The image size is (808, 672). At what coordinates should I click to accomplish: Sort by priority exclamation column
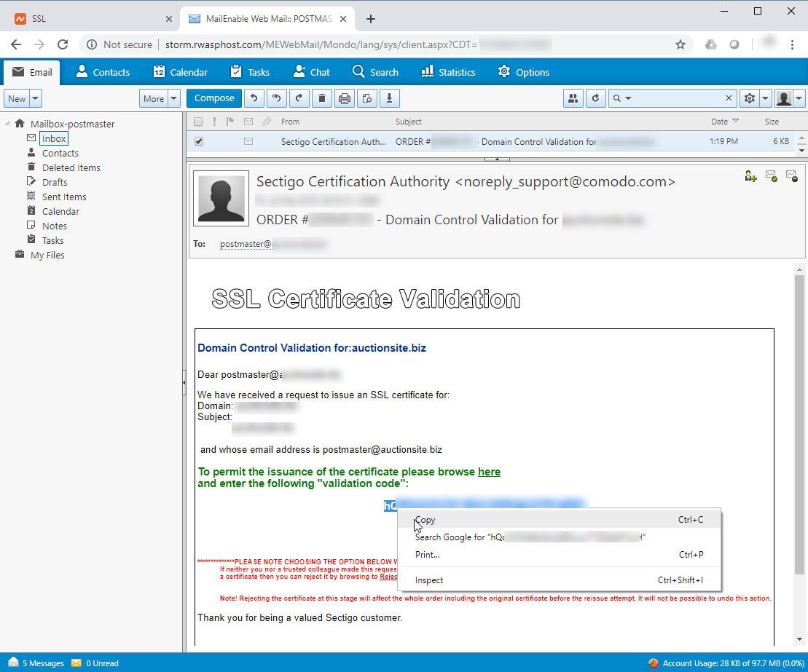pyautogui.click(x=214, y=122)
